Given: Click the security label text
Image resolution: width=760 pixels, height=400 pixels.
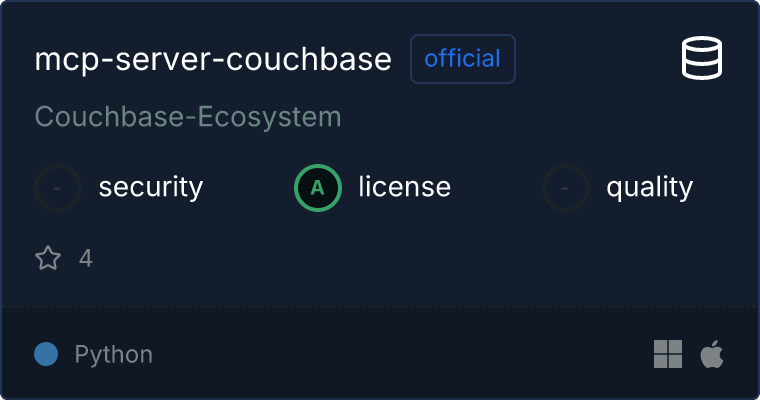Looking at the screenshot, I should tap(151, 187).
